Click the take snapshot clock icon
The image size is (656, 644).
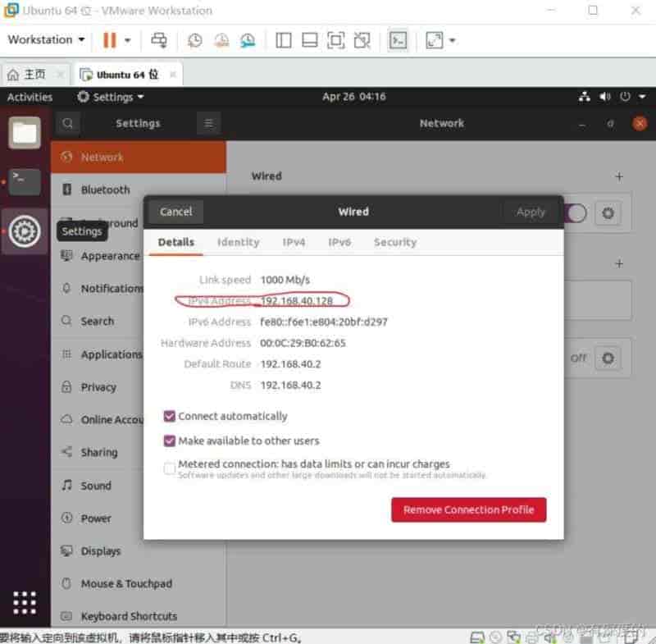(194, 40)
